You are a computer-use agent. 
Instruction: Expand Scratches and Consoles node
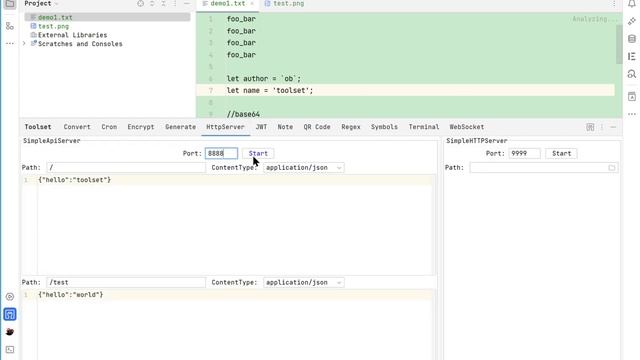click(x=24, y=44)
